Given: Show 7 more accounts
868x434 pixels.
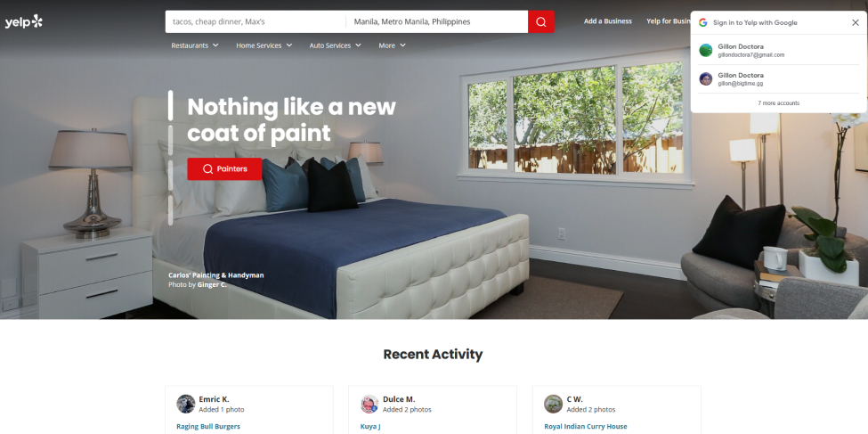Looking at the screenshot, I should click(778, 103).
